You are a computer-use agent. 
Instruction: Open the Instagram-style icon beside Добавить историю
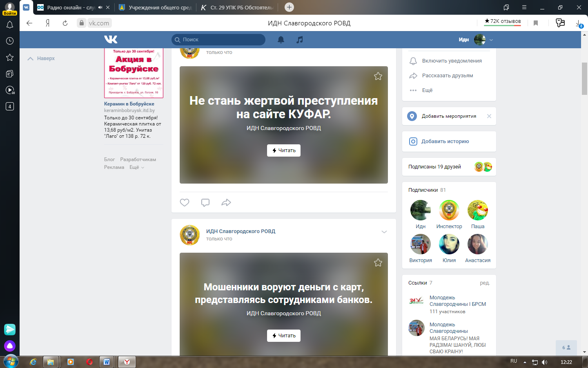pos(413,141)
